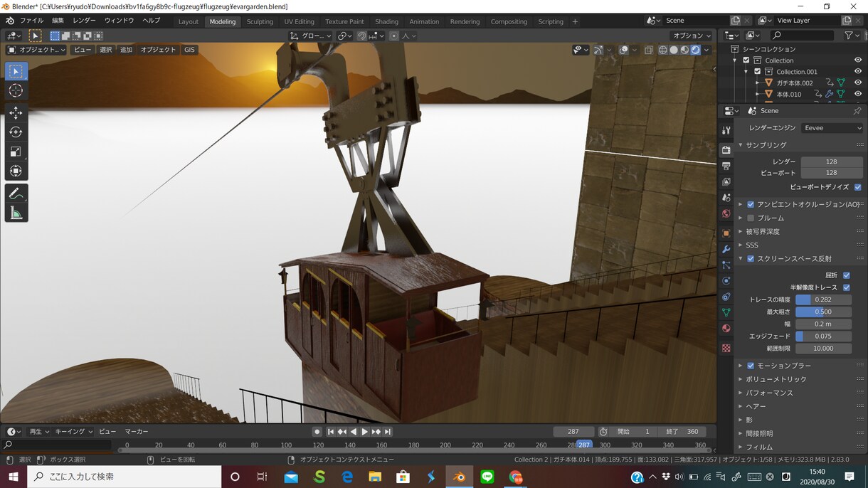Screen dimensions: 868x488
Task: Expand ボリューメトリック panel
Action: click(x=776, y=379)
